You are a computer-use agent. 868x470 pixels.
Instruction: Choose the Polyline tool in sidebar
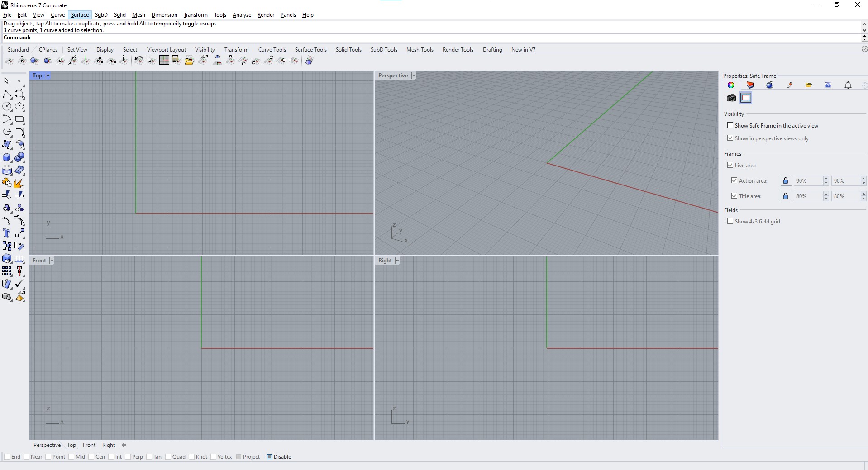pyautogui.click(x=7, y=94)
